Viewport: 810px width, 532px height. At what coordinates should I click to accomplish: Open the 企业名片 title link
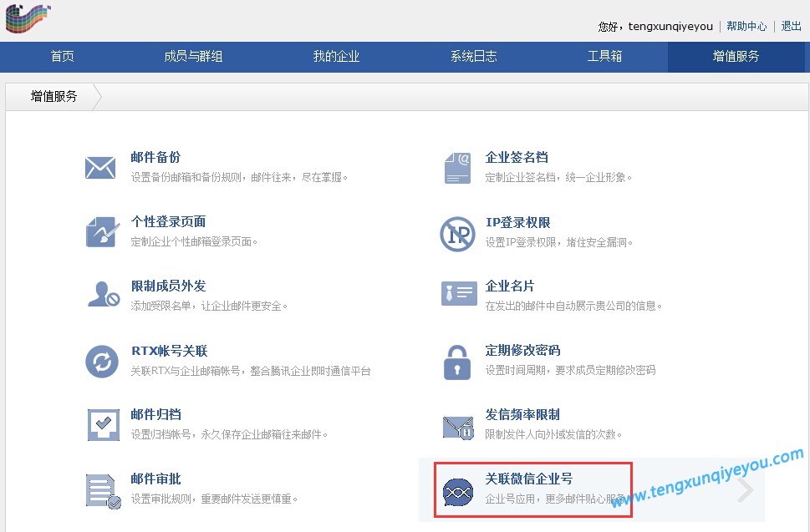point(510,286)
